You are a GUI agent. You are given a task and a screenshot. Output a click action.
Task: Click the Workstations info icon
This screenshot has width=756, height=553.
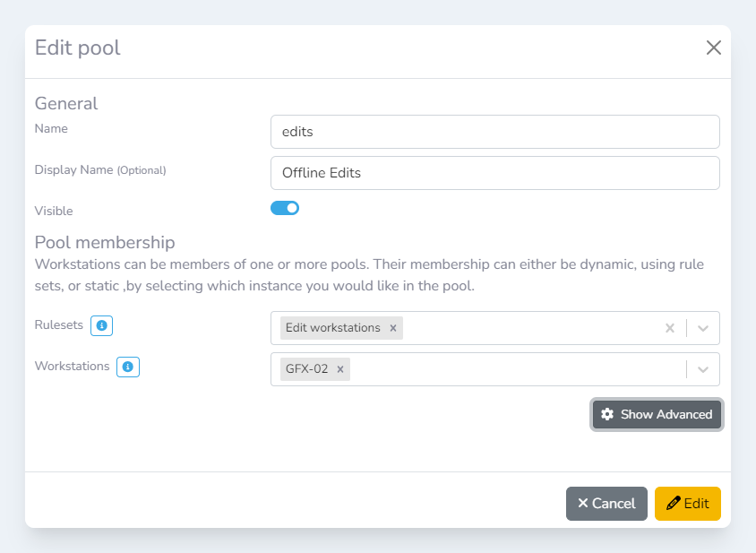128,367
